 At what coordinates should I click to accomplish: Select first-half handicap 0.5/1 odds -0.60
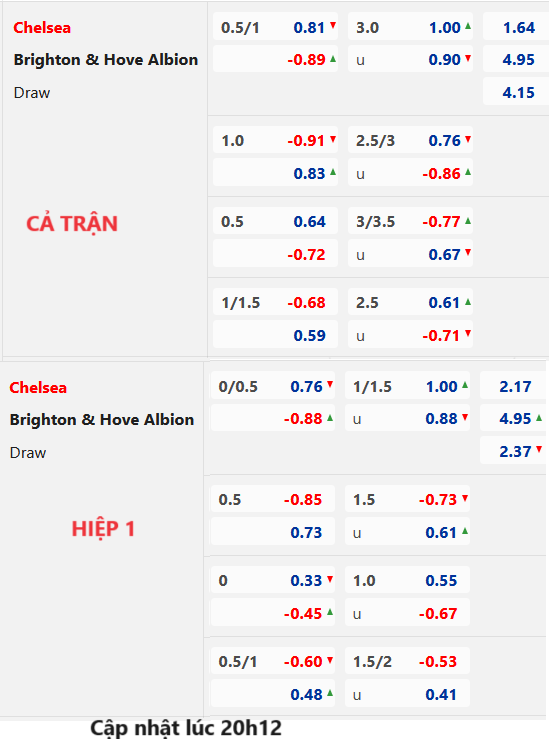coord(303,662)
